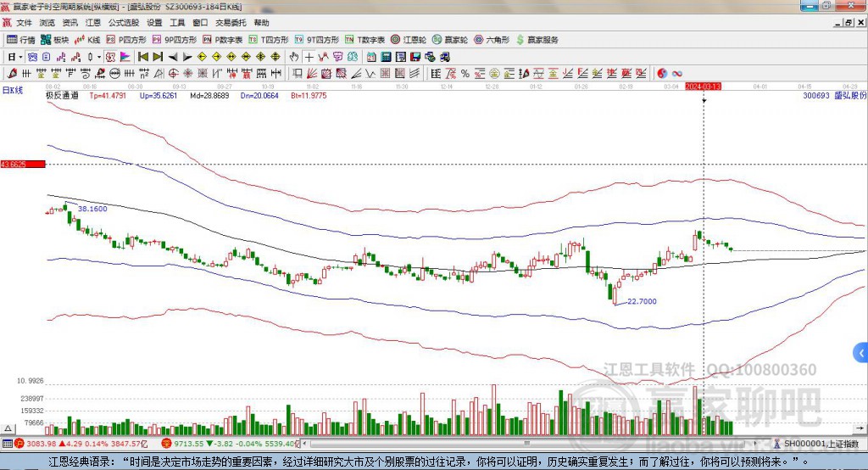Expand the 日 period dropdown arrow
The height and width of the screenshot is (470, 868).
click(x=20, y=57)
